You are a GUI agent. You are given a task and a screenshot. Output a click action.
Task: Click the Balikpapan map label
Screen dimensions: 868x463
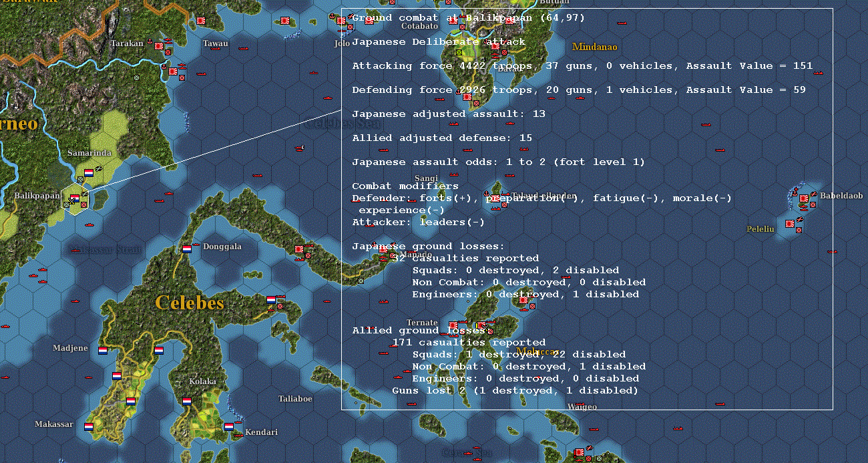click(x=37, y=196)
